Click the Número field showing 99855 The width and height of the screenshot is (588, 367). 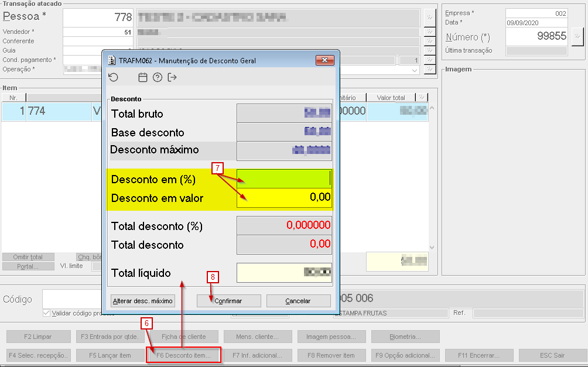pos(536,36)
